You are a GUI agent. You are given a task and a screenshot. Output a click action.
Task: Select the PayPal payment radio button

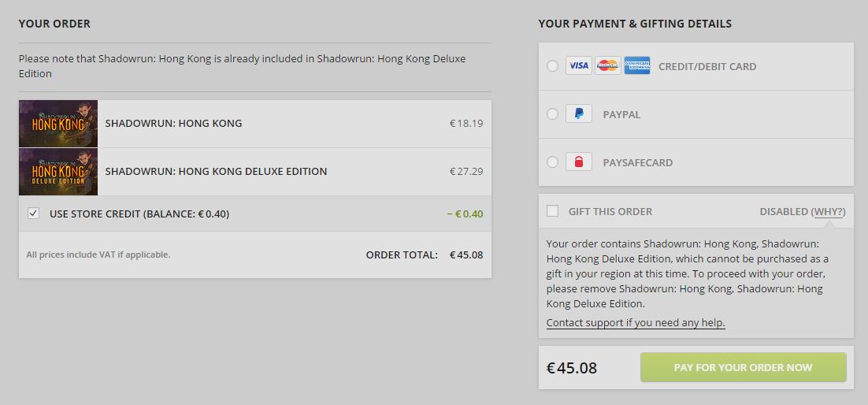(552, 114)
